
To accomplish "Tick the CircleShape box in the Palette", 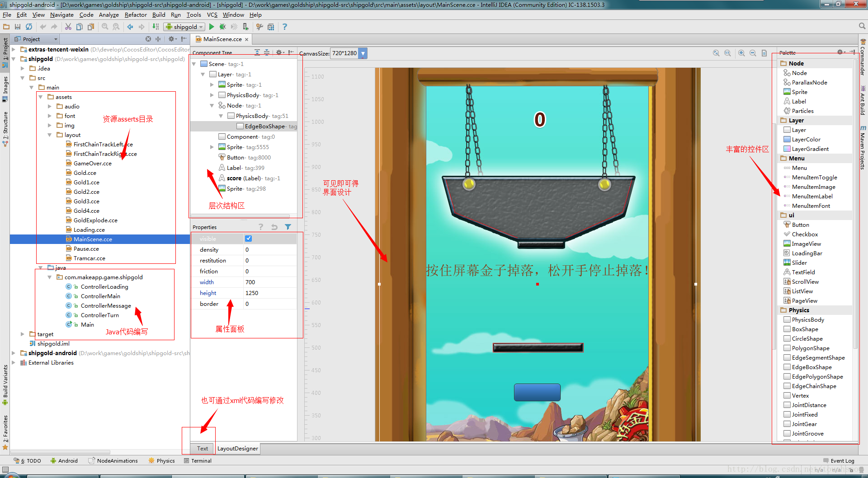I will 787,338.
